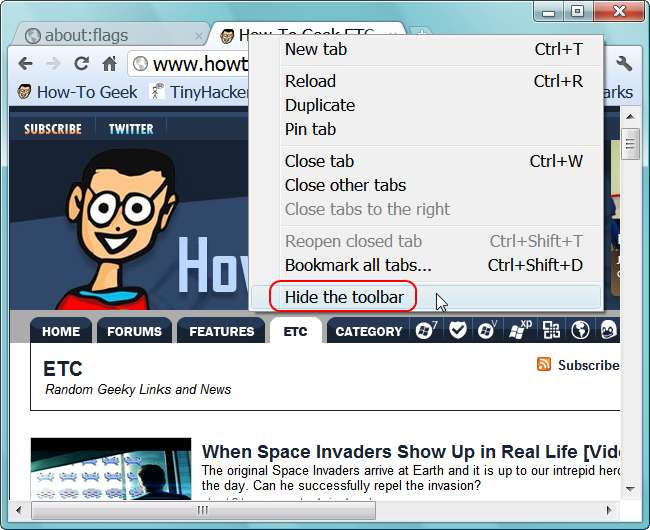
Task: Go back with the back arrow
Action: click(x=25, y=64)
